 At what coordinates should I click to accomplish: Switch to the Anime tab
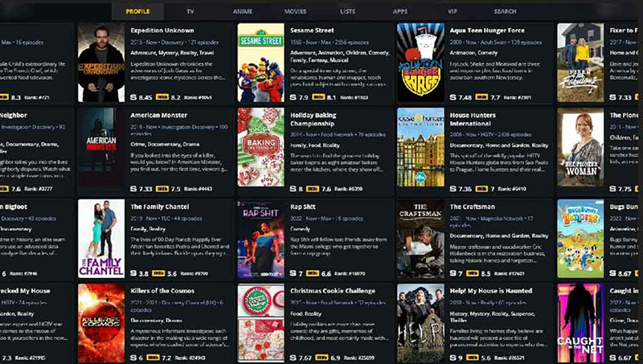[x=243, y=11]
